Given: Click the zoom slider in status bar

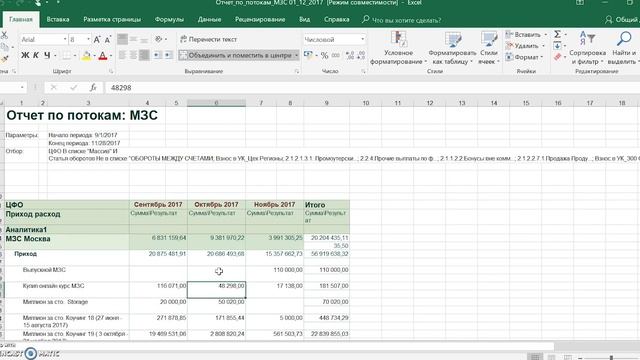Looking at the screenshot, I should click(611, 358).
